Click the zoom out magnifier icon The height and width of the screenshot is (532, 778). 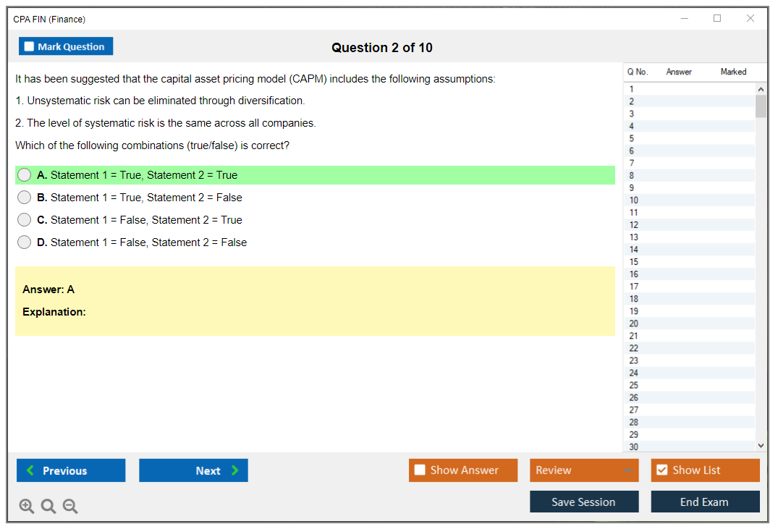(x=70, y=506)
